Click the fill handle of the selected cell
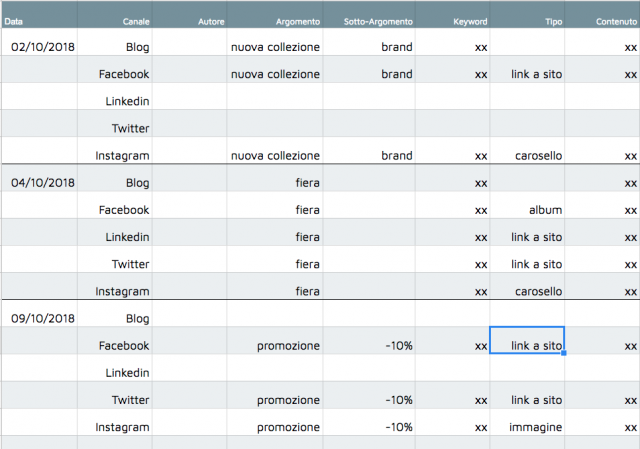 pos(564,353)
